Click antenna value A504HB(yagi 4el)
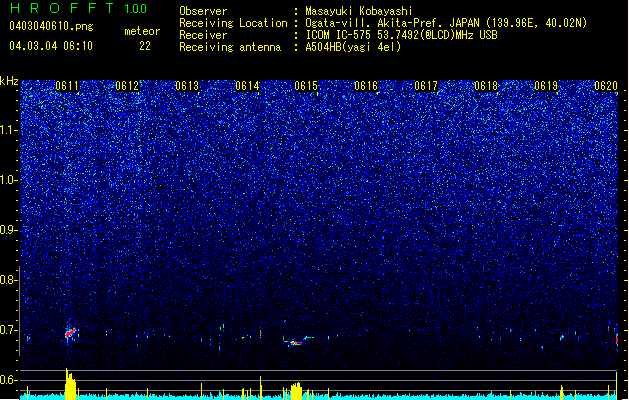 [x=353, y=47]
